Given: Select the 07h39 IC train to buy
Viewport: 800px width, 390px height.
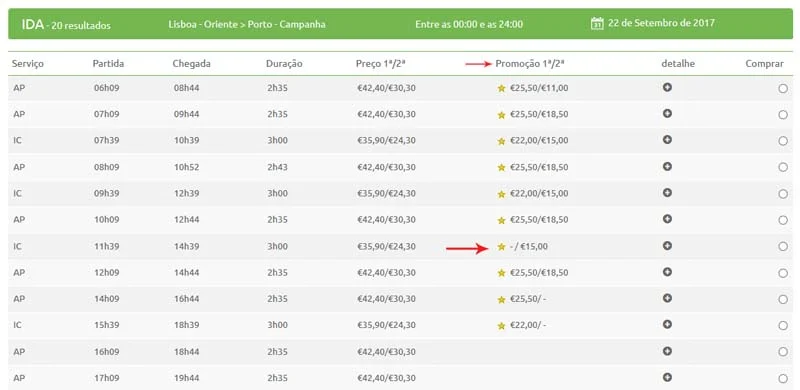Looking at the screenshot, I should point(783,141).
